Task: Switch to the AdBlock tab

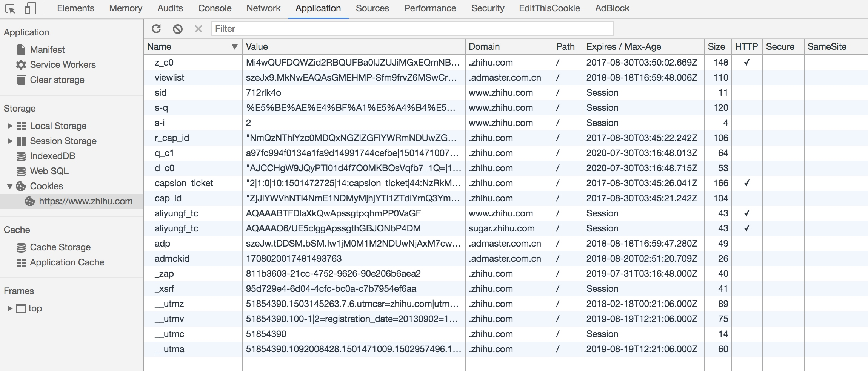Action: tap(612, 8)
